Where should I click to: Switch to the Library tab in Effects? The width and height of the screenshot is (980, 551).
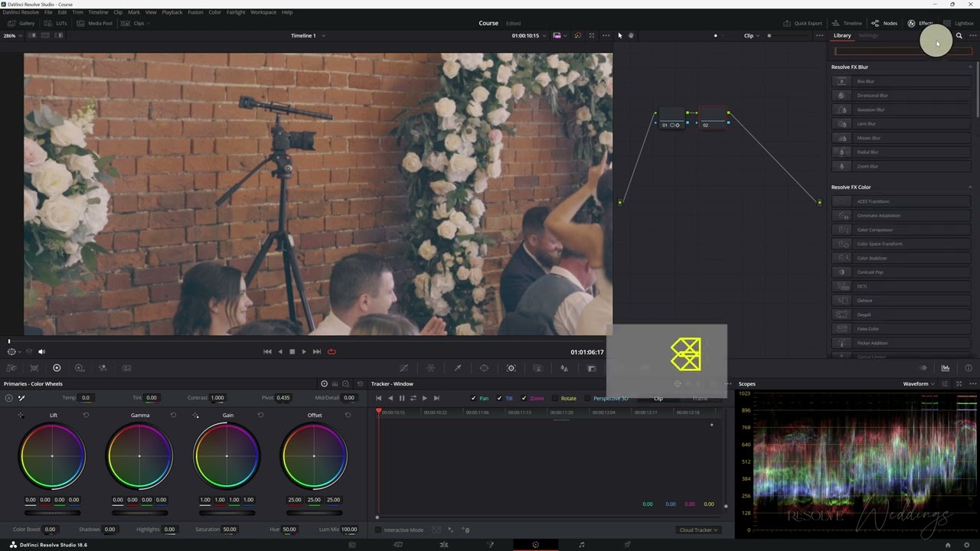(x=842, y=35)
